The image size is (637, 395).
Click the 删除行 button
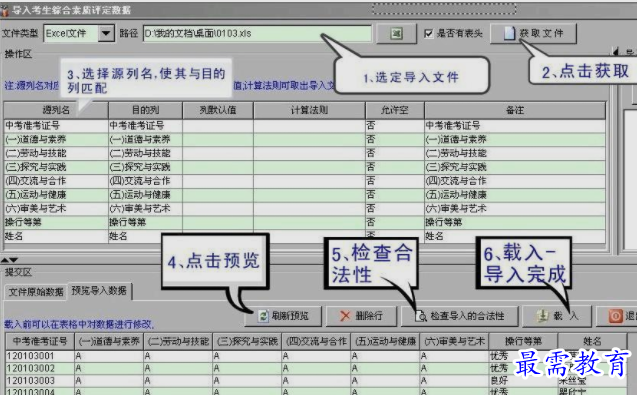pyautogui.click(x=361, y=316)
